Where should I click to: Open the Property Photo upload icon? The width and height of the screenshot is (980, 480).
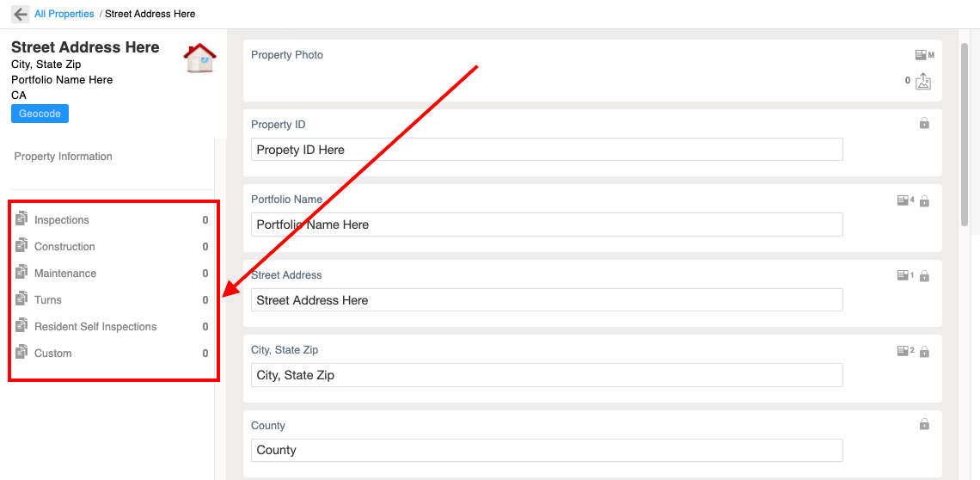[923, 81]
